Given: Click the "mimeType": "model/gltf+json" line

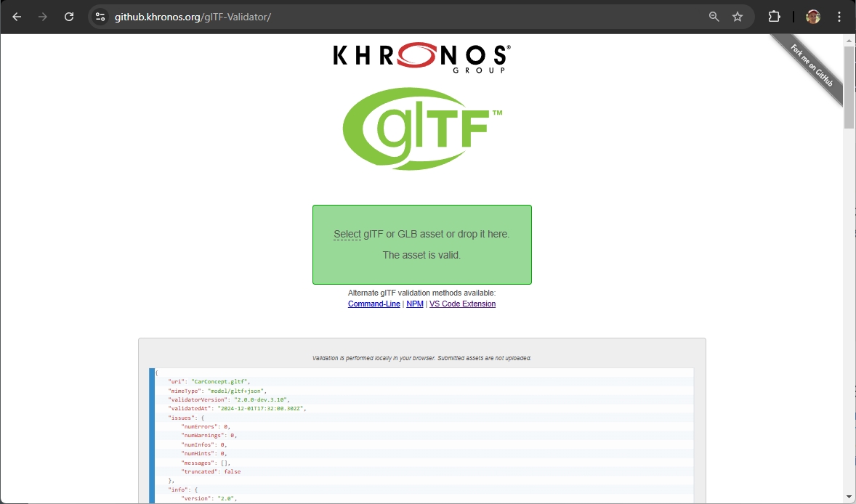Looking at the screenshot, I should pos(218,391).
